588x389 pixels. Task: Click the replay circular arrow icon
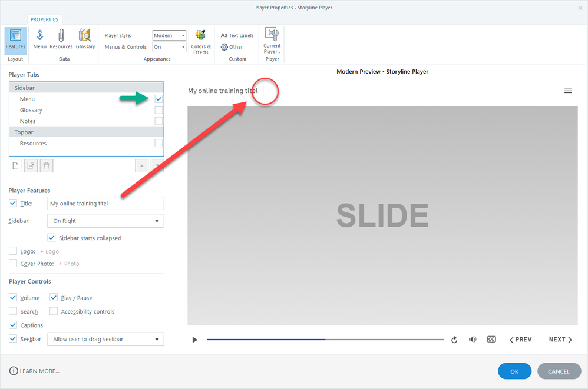click(x=454, y=340)
